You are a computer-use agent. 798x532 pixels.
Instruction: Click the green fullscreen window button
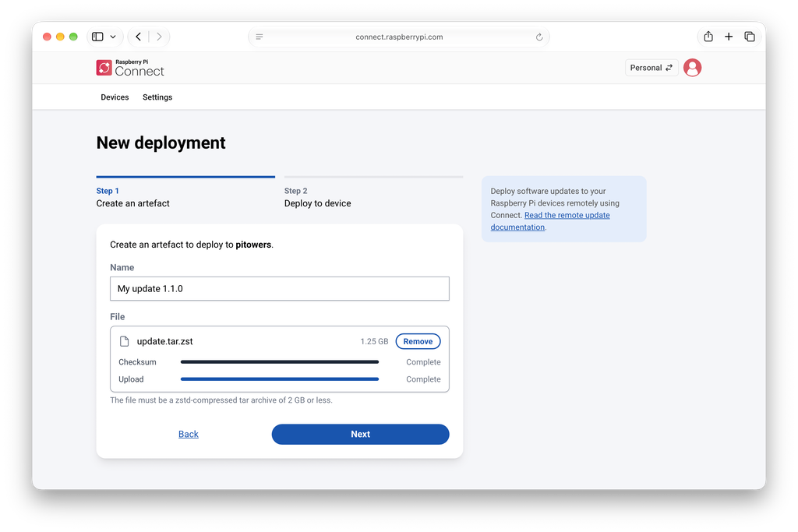coord(73,37)
